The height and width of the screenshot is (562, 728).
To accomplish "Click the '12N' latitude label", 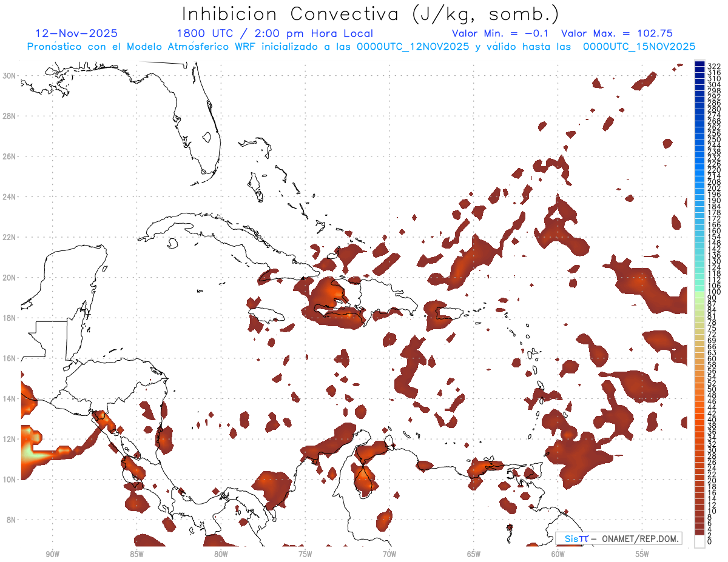I will 10,439.
